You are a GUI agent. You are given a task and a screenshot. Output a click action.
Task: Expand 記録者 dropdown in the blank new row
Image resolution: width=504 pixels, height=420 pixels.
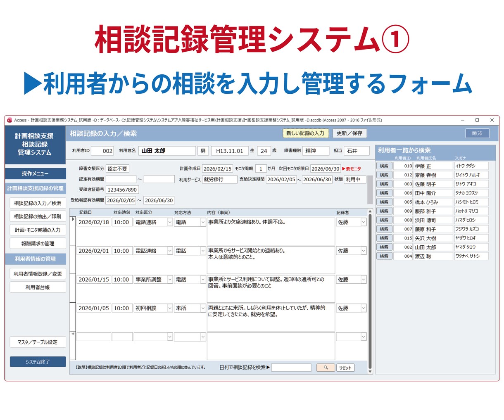tap(364, 337)
